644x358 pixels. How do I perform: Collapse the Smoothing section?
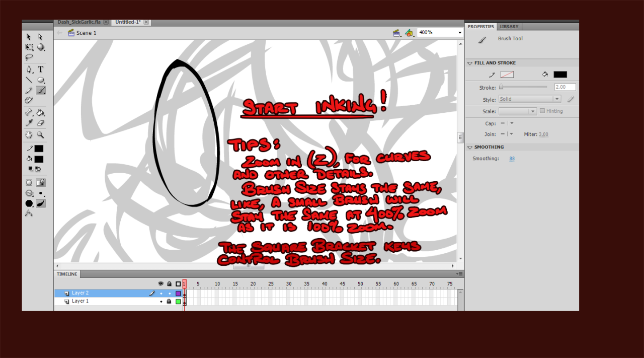click(x=470, y=148)
